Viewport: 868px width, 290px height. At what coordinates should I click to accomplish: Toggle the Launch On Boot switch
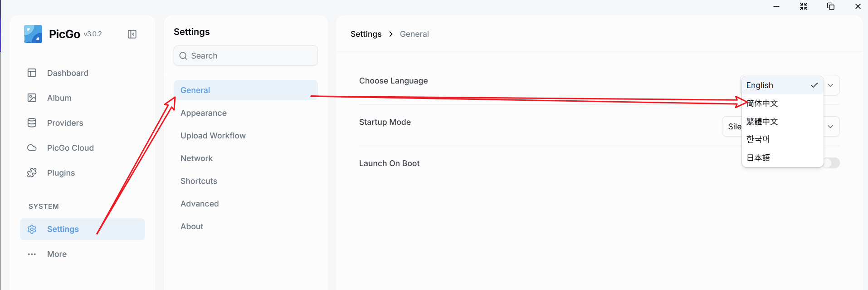tap(832, 163)
